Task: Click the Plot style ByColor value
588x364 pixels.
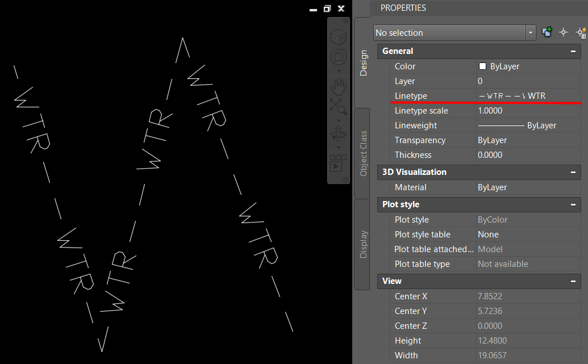Action: click(528, 220)
